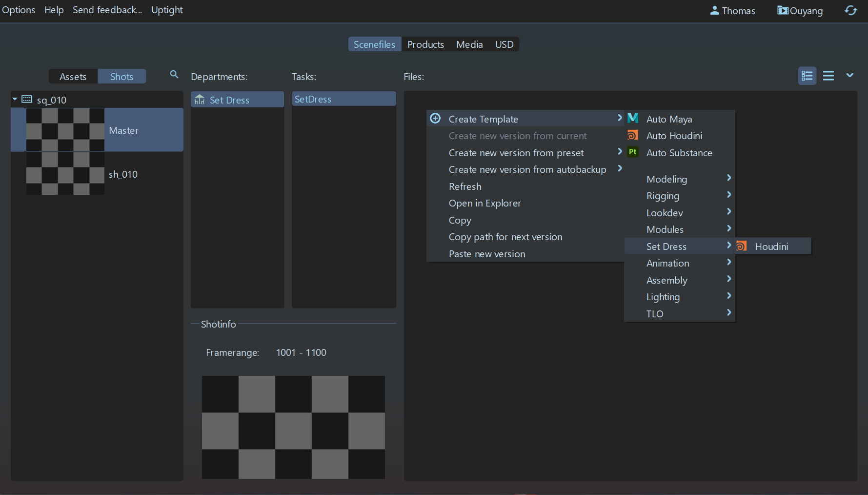Viewport: 868px width, 495px height.
Task: Click the Ouyang project icon
Action: (782, 11)
